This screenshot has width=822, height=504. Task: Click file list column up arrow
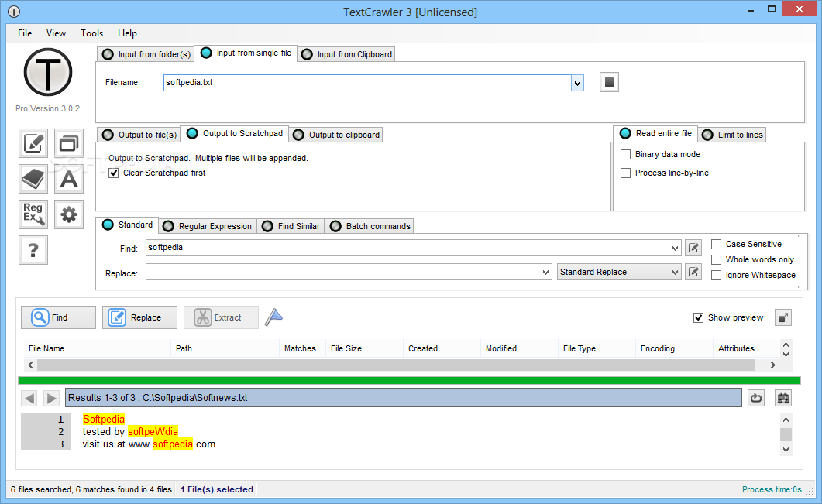[786, 345]
